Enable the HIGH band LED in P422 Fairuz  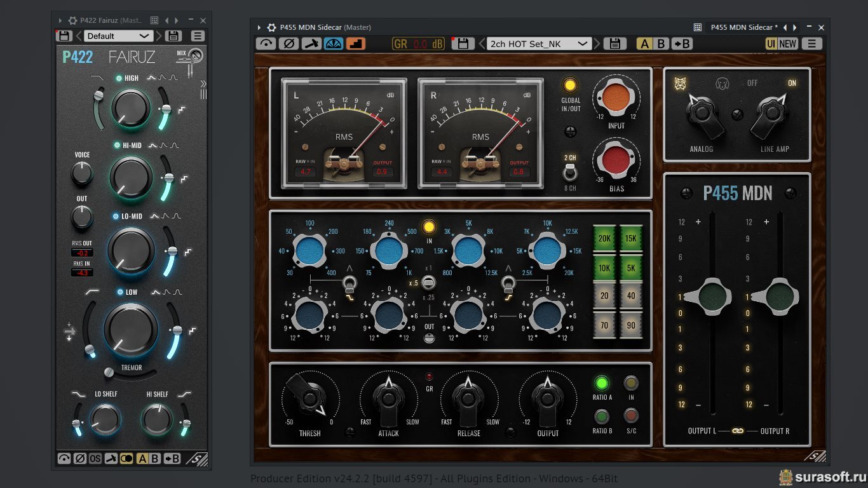(118, 78)
